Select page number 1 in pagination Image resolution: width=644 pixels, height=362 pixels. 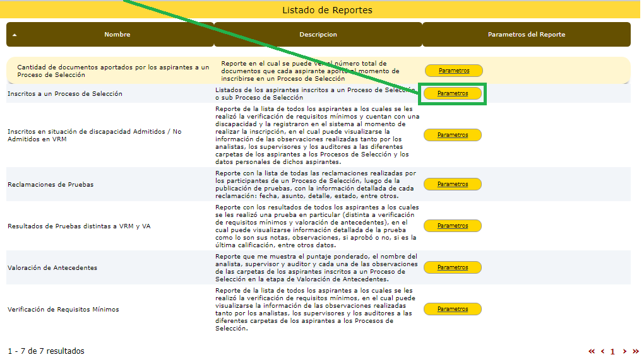(612, 351)
